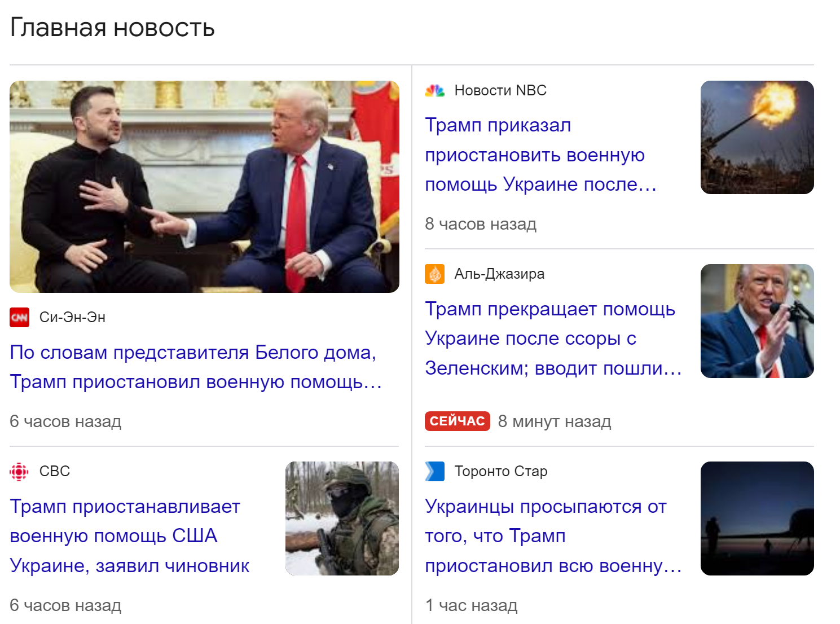
Task: Open headline 'Трамп приостанавливает военную помощь США'
Action: [130, 536]
